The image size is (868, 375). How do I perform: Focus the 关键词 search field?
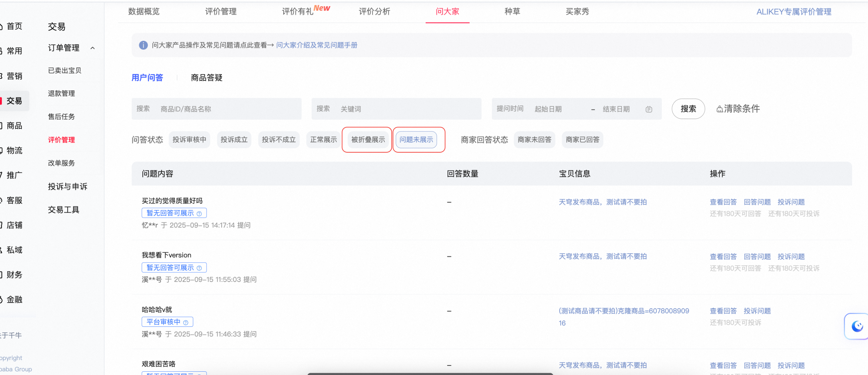coord(396,109)
